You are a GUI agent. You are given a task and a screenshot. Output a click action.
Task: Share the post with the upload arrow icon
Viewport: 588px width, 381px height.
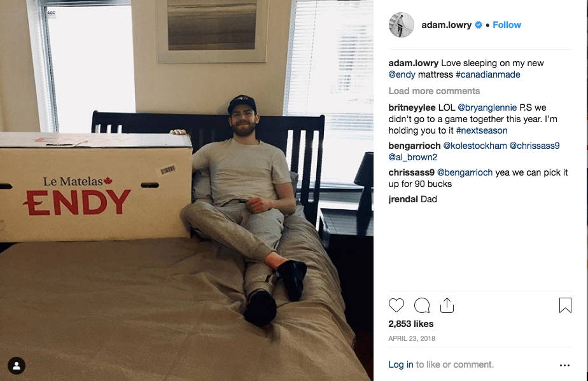coord(447,305)
